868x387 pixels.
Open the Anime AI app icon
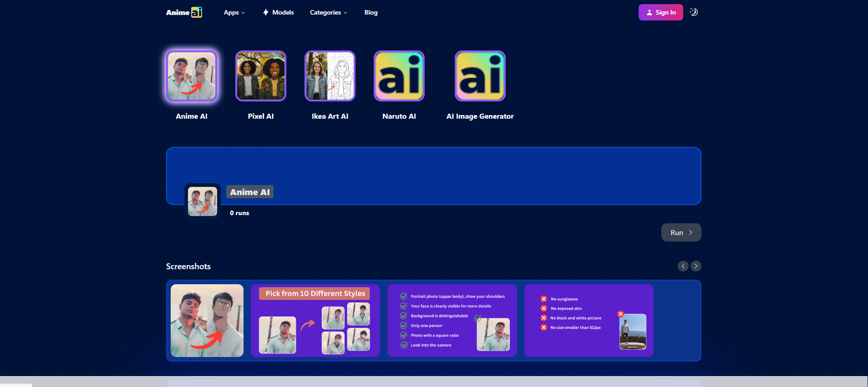click(x=192, y=76)
